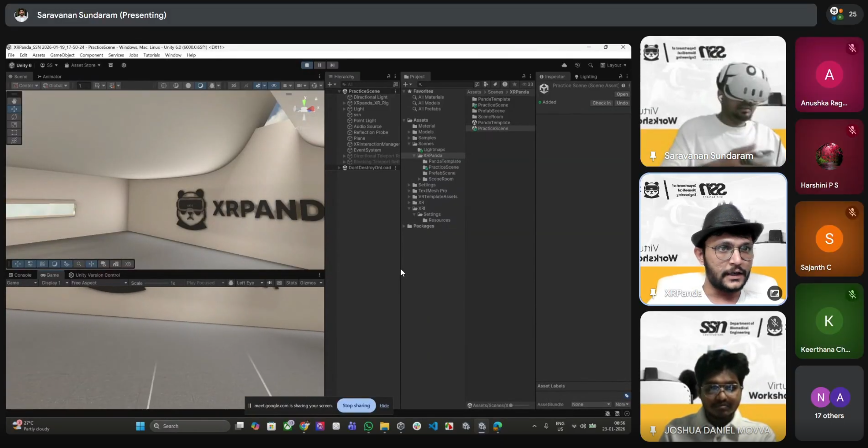Open the Layout dropdown
Screen dimensions: 868x448
[614, 65]
